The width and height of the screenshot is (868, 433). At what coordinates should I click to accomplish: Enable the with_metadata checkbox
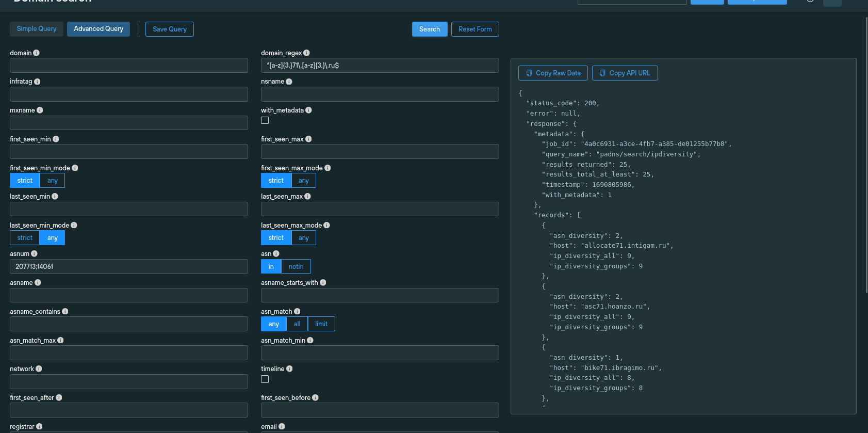point(265,120)
